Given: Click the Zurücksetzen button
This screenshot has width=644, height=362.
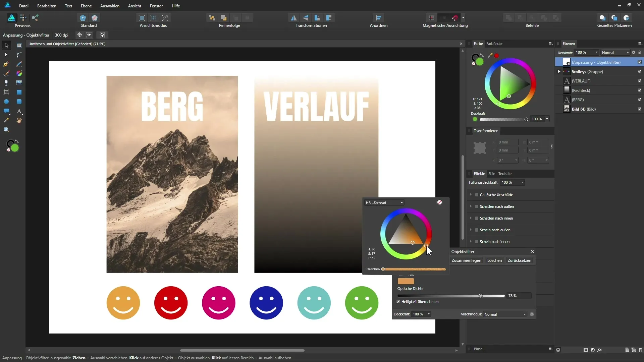Looking at the screenshot, I should tap(519, 260).
